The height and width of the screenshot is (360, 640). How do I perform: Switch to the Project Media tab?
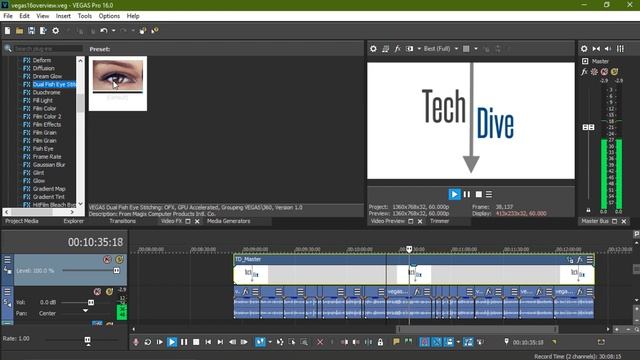[x=22, y=221]
